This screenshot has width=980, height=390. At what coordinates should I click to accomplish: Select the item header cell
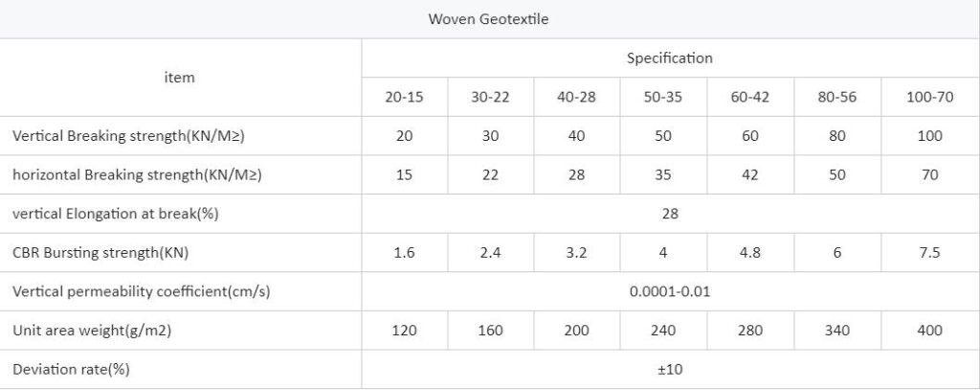[180, 77]
